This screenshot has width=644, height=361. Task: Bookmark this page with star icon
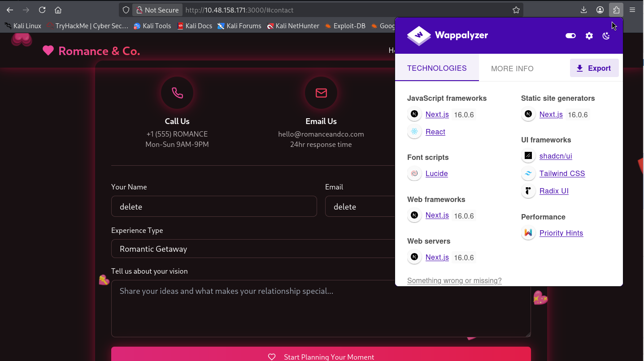click(516, 10)
